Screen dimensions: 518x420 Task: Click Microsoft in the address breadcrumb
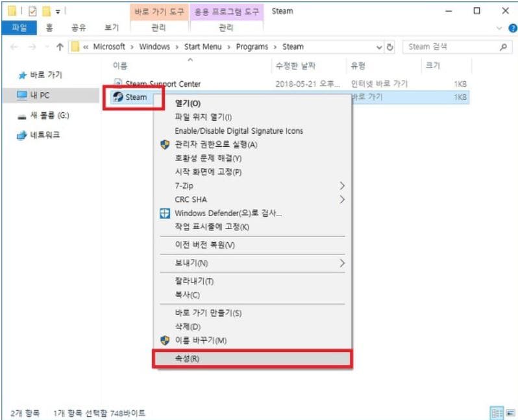(109, 47)
